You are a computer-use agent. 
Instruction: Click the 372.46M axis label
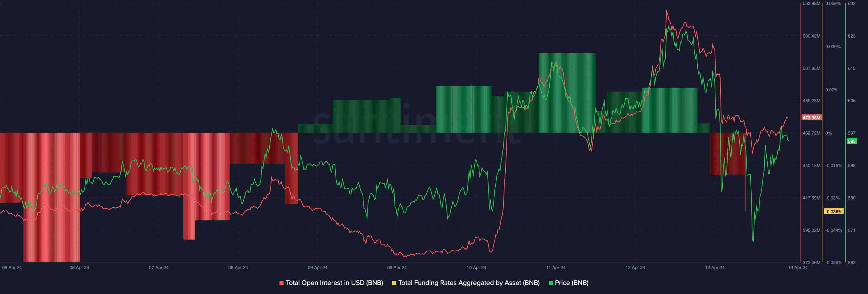[x=811, y=263]
